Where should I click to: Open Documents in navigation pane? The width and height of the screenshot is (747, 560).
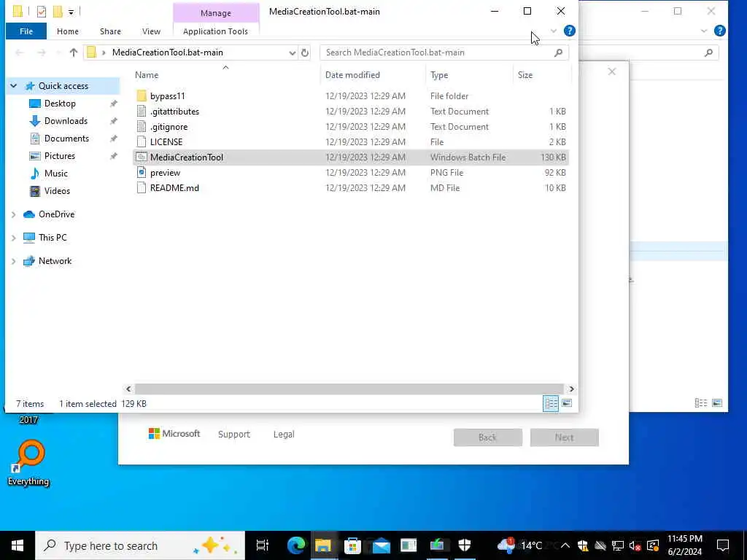coord(66,139)
